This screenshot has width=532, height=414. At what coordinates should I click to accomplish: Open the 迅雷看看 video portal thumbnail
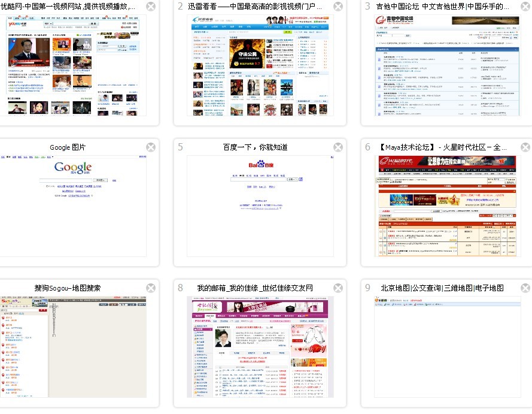(260, 65)
